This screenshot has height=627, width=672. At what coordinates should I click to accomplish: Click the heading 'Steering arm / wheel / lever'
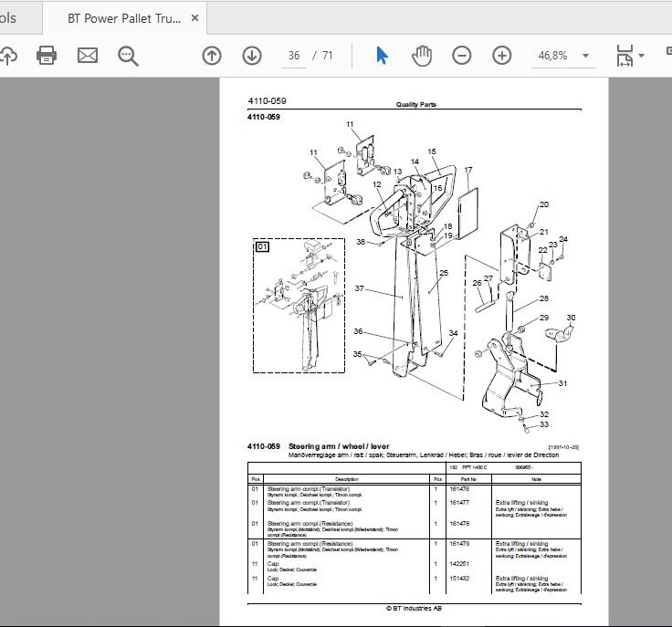[x=339, y=446]
